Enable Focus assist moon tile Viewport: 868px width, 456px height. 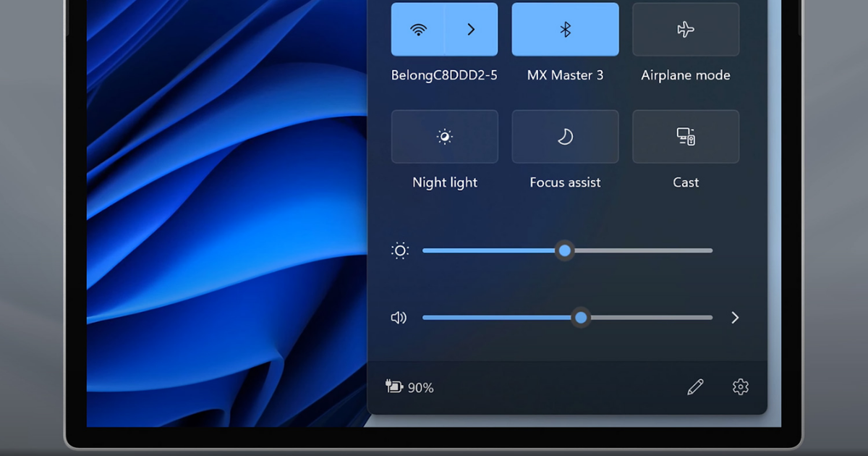(x=565, y=137)
